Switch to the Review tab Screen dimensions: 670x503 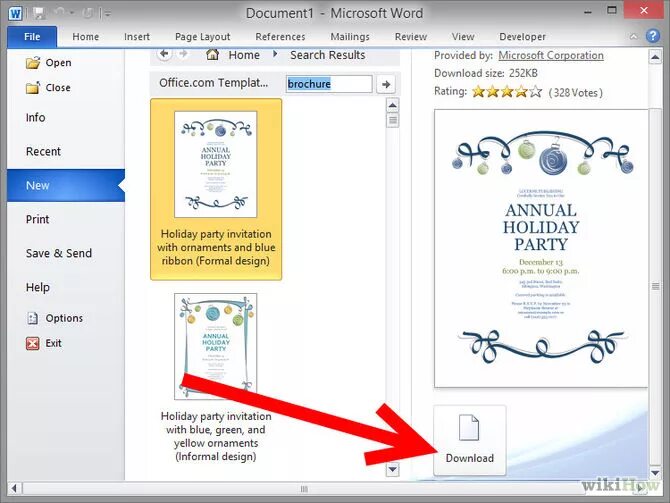click(411, 37)
